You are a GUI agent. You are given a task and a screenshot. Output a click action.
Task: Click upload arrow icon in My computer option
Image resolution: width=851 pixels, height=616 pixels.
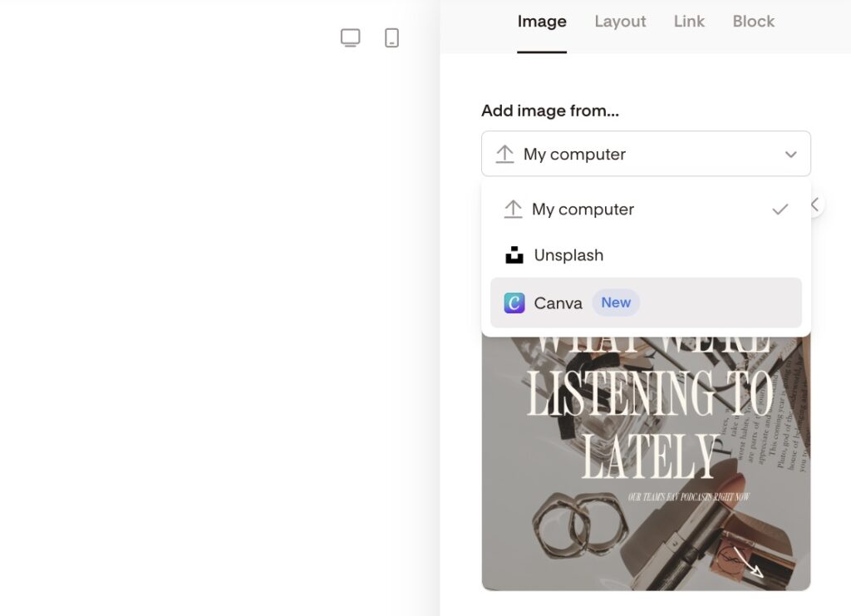(513, 209)
